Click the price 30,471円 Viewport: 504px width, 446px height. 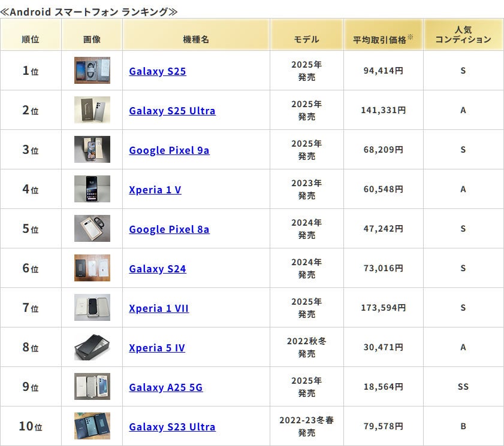click(383, 347)
